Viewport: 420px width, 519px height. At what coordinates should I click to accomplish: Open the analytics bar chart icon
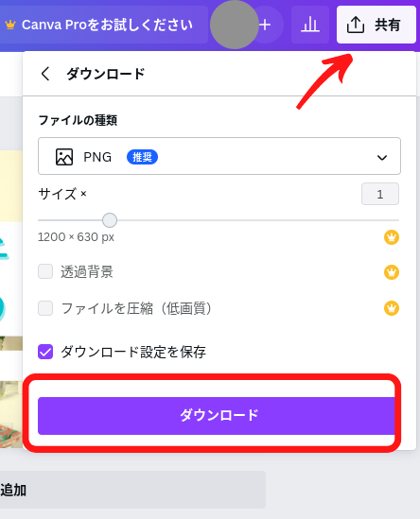[x=310, y=25]
